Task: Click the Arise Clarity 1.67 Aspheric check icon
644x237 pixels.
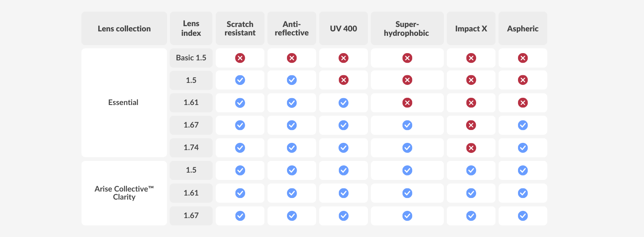Action: pyautogui.click(x=523, y=216)
